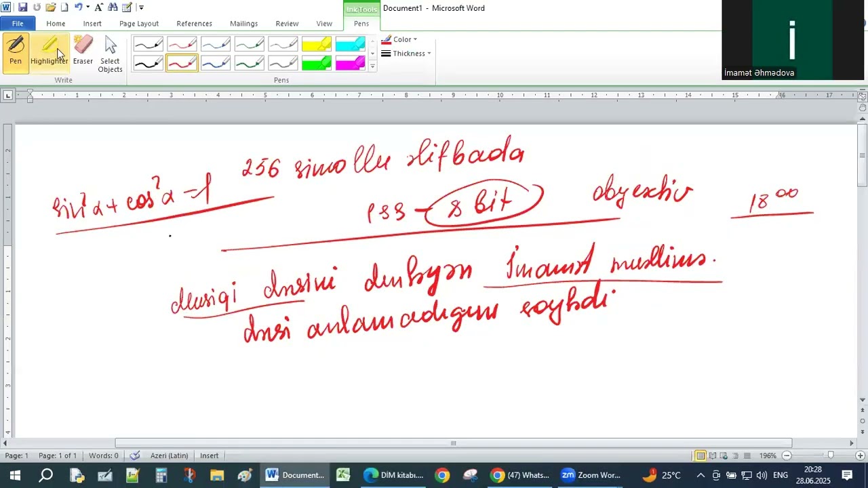Click the vertical scrollbar thumb
This screenshot has height=488, width=868.
tap(863, 156)
